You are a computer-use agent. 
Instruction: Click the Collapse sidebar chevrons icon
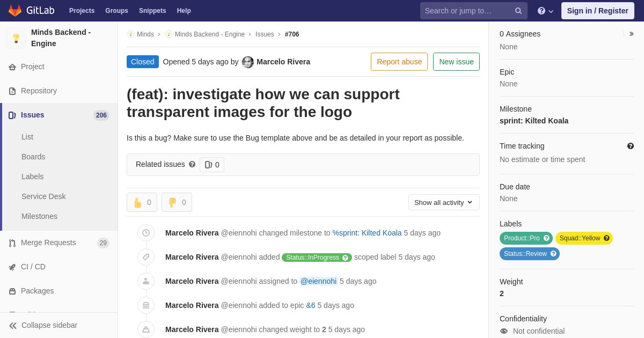click(13, 326)
